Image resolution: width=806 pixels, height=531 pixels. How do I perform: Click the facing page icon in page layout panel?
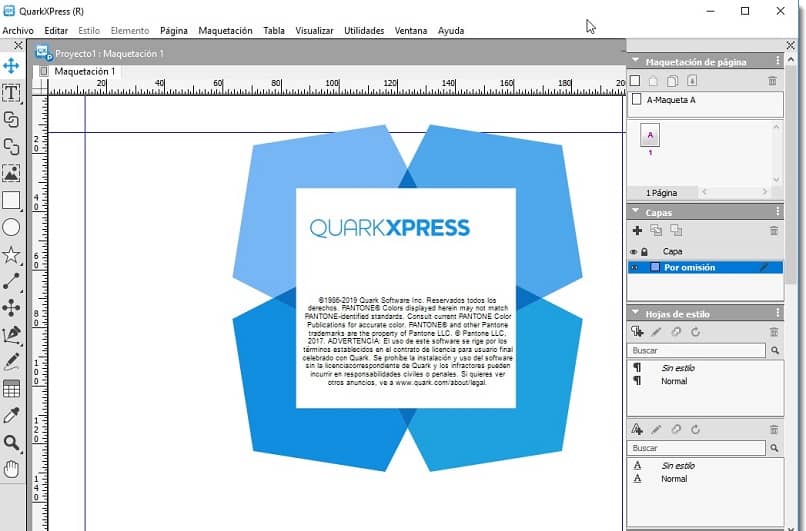click(653, 81)
